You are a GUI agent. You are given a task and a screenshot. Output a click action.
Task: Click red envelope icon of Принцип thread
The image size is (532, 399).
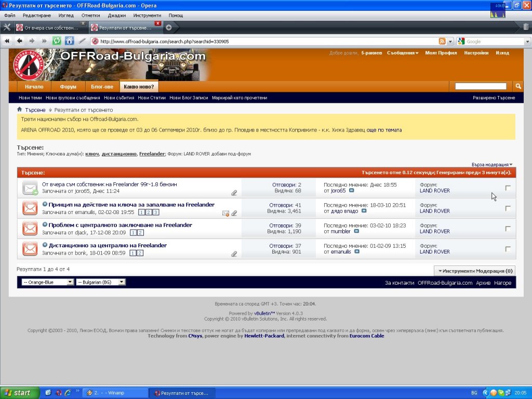(30, 208)
